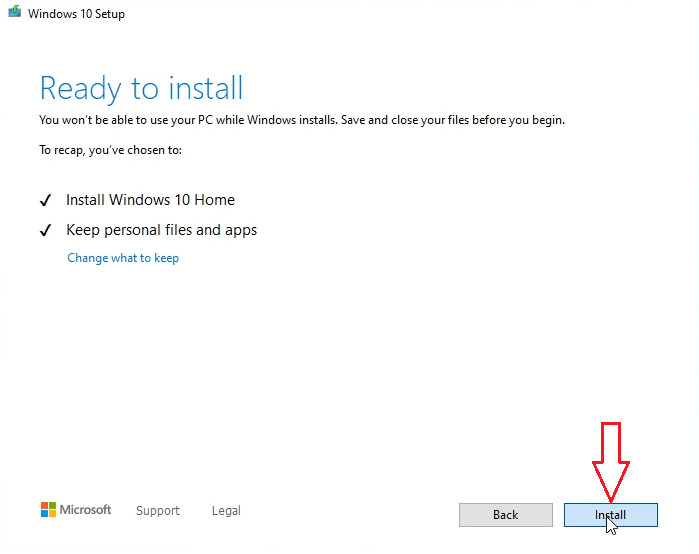This screenshot has height=554, width=699.
Task: Click the checkmark beside Keep personal files
Action: [x=45, y=230]
